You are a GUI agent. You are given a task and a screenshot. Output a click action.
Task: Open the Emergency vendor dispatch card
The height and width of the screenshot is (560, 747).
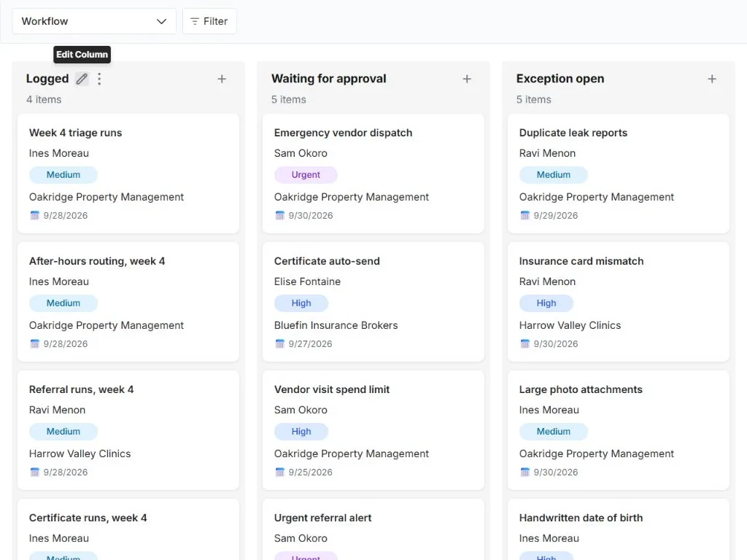373,174
